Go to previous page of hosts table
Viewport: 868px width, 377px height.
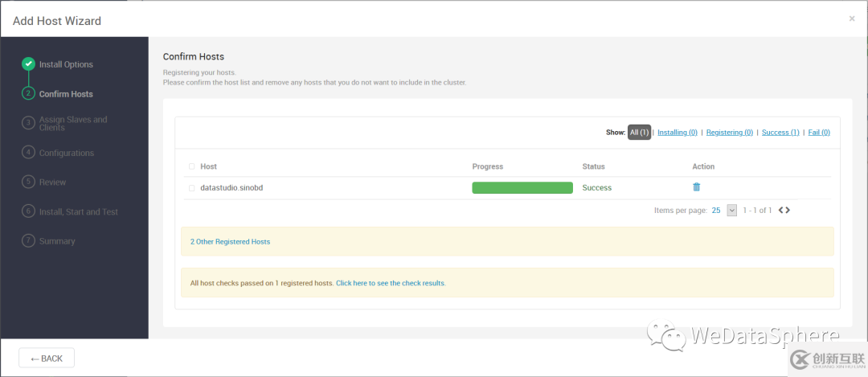(x=780, y=211)
